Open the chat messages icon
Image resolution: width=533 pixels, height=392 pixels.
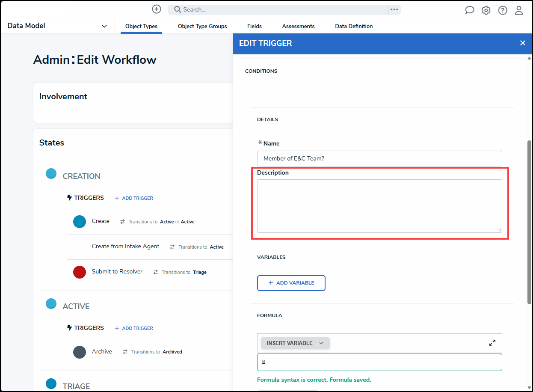(470, 10)
